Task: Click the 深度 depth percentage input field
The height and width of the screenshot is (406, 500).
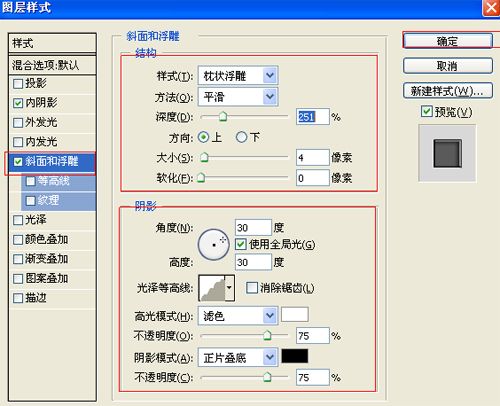Action: click(x=313, y=117)
